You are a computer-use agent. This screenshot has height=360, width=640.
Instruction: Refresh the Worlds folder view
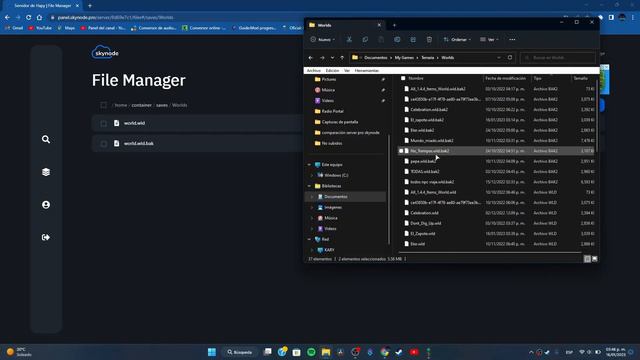tap(510, 58)
